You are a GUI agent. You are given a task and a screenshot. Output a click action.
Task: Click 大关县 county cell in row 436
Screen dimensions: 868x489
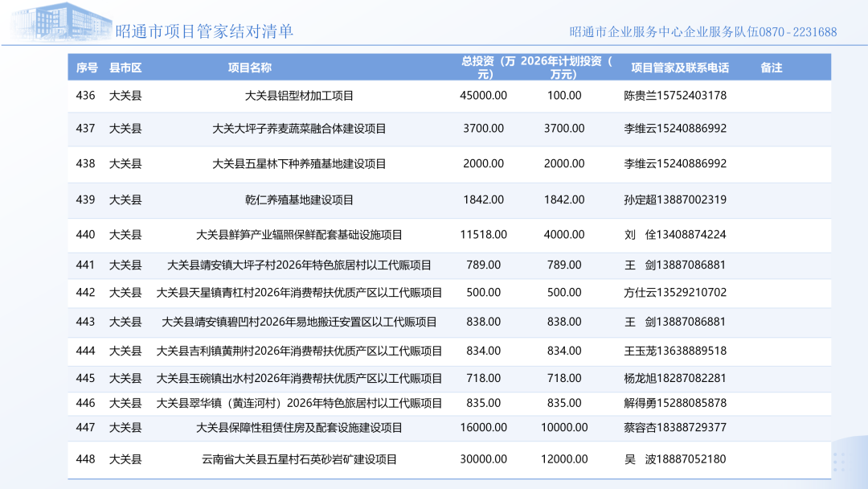coord(125,96)
